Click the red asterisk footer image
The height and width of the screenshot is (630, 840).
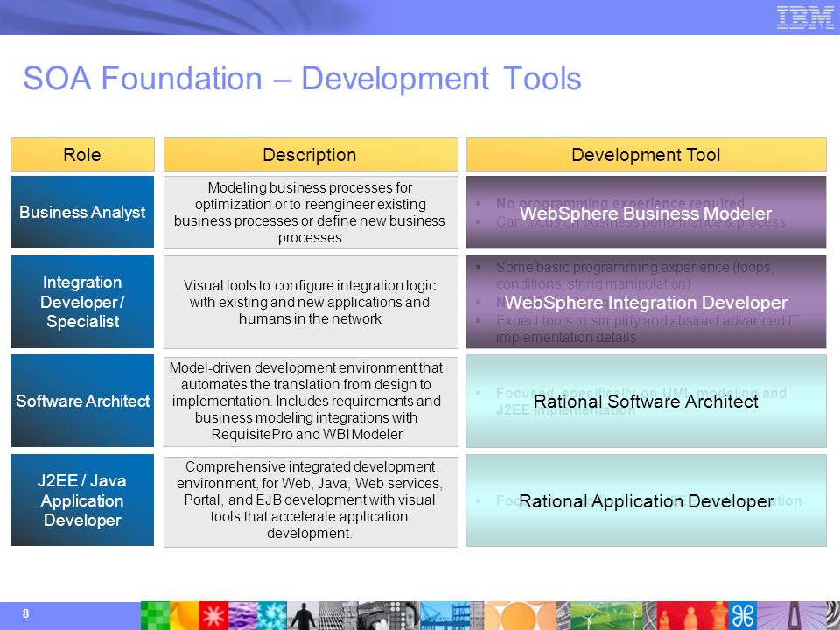213,615
